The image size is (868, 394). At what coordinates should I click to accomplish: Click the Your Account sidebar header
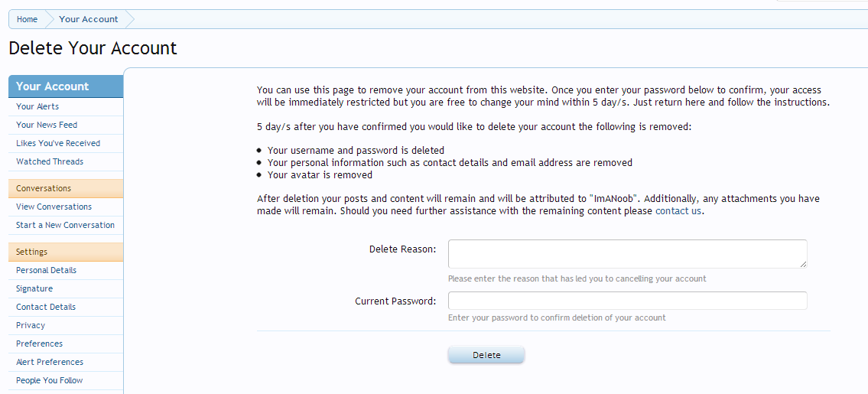click(52, 86)
